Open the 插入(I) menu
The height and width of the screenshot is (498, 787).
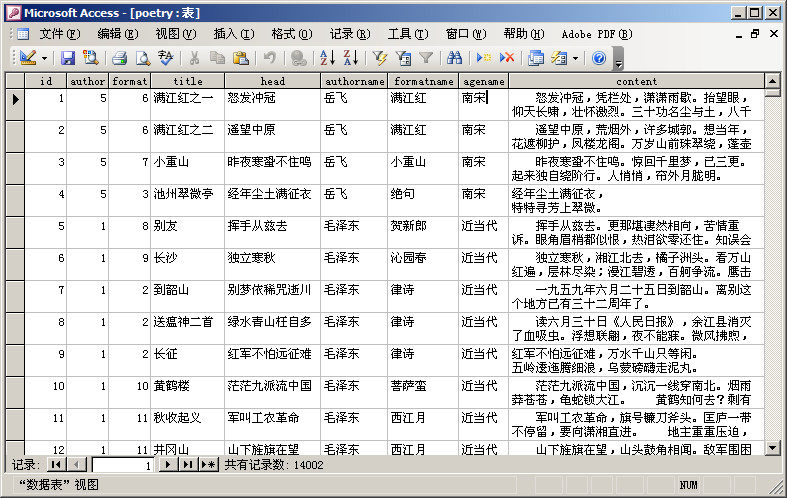click(234, 34)
